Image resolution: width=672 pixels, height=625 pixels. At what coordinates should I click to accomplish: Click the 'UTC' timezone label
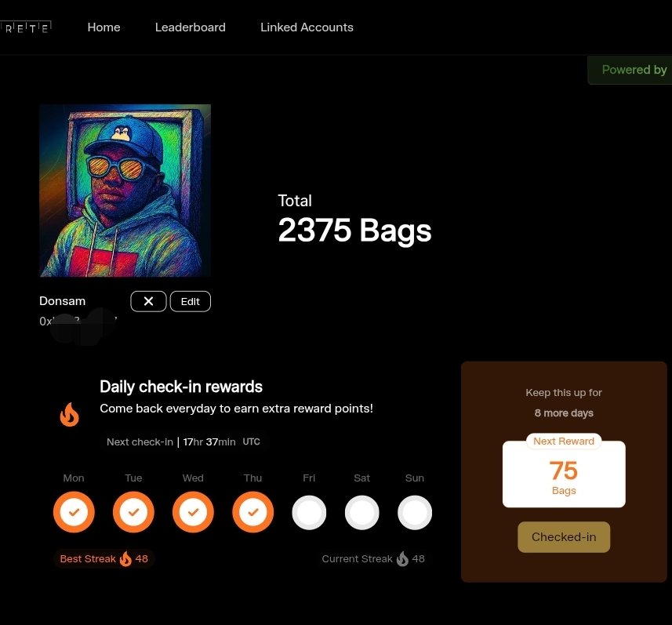[x=251, y=441]
